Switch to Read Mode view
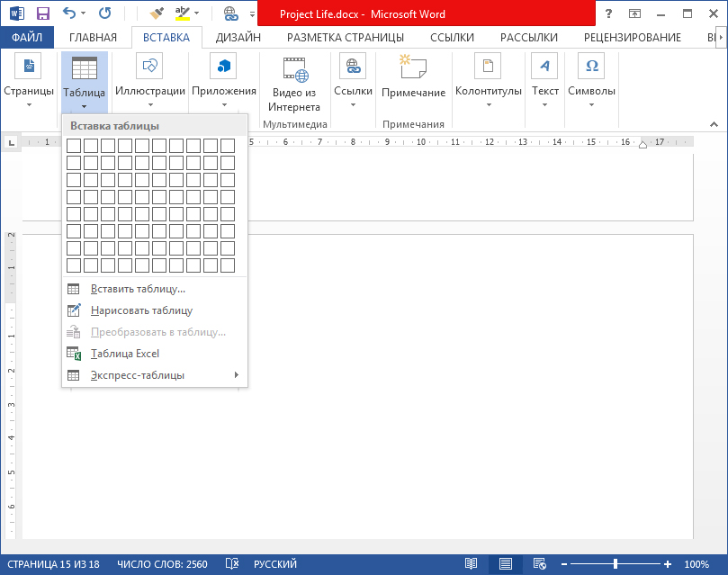 point(471,564)
